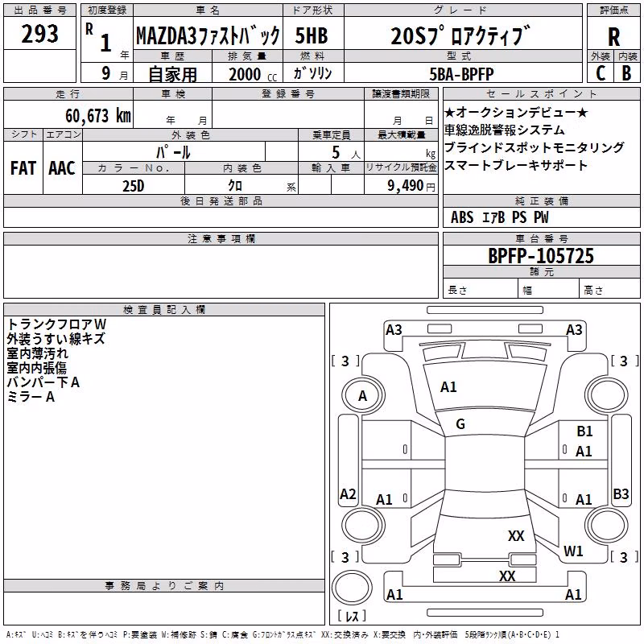
Task: Click the interior grade B
Action: 626,73
